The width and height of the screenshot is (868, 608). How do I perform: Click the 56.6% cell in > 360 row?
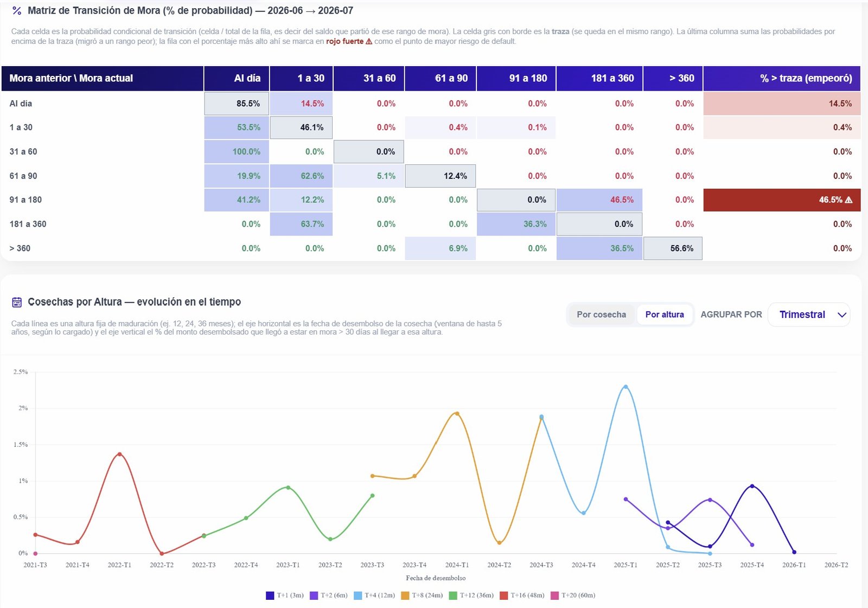[x=673, y=248]
